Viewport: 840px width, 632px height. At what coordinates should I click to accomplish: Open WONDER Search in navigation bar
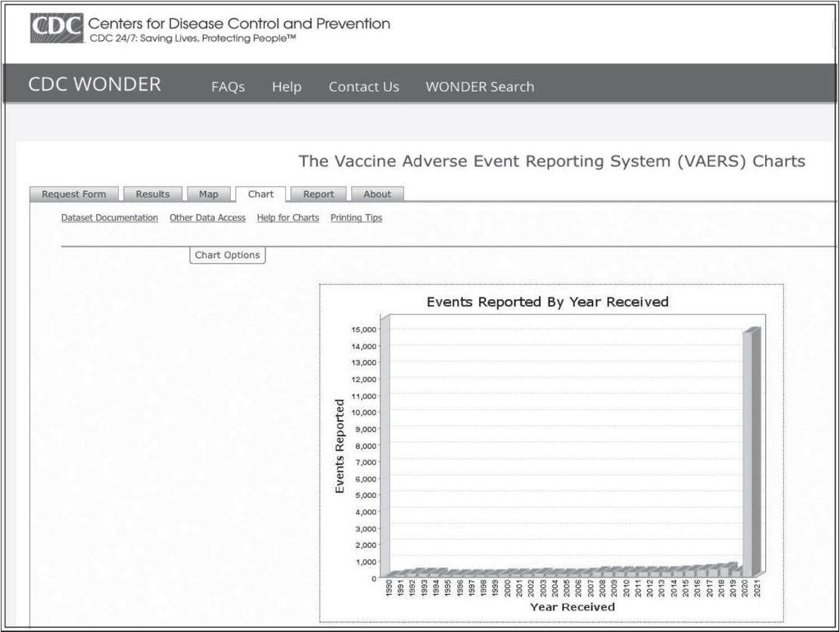coord(479,87)
